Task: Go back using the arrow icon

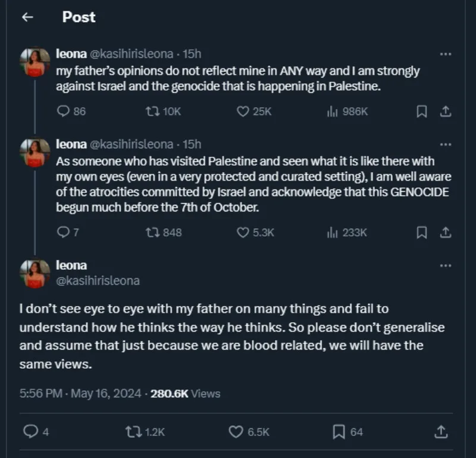Action: [x=27, y=17]
